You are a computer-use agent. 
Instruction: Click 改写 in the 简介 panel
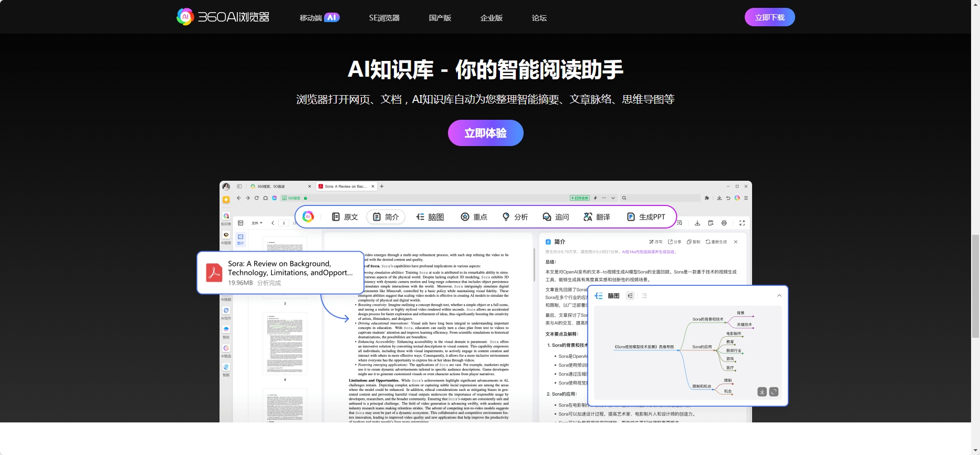(x=655, y=242)
